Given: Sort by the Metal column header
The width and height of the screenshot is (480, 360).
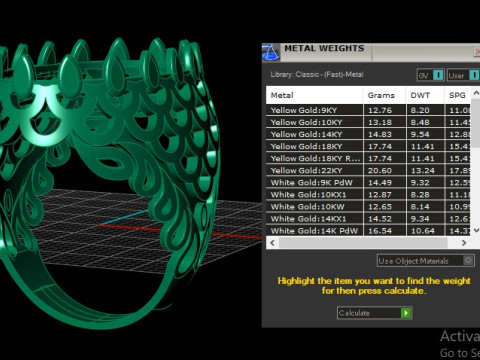Looking at the screenshot, I should click(314, 95).
